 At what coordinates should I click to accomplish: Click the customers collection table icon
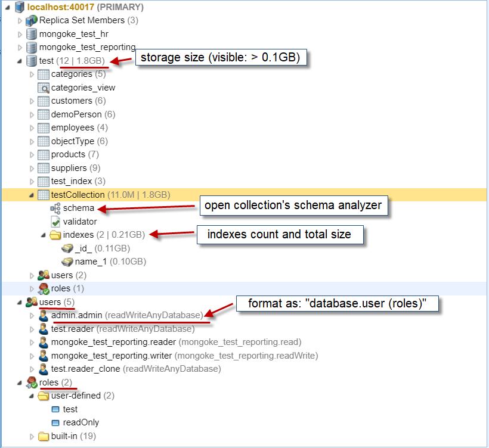(x=44, y=101)
